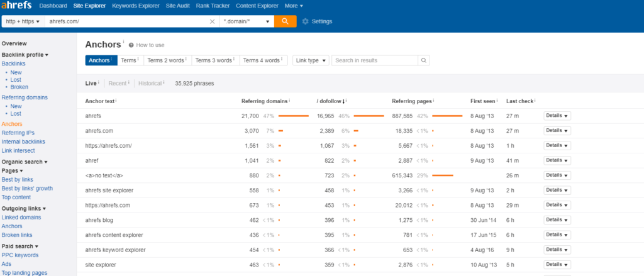644x276 pixels.
Task: Sort by First seen column header
Action: tap(482, 101)
